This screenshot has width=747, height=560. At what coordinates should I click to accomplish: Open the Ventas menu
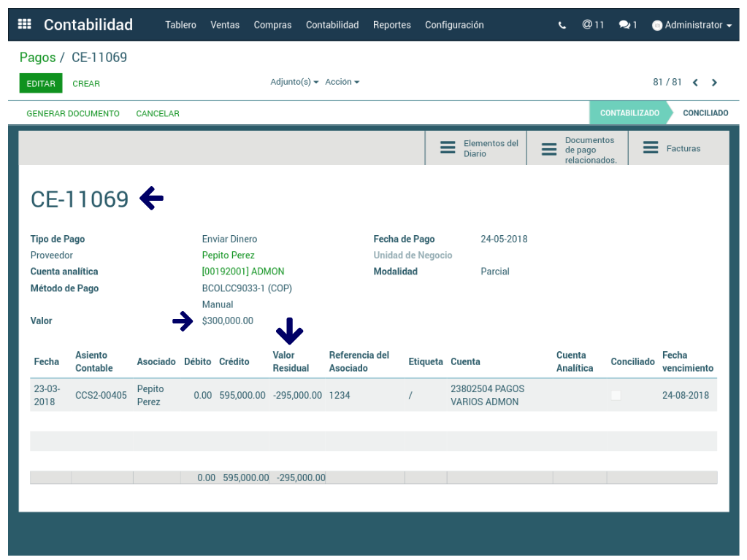[x=225, y=25]
